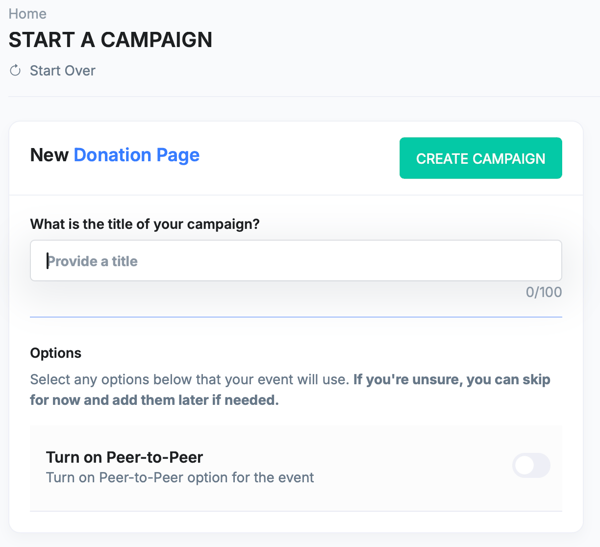Click the START A CAMPAIGN page heading
The image size is (600, 547).
[x=110, y=41]
